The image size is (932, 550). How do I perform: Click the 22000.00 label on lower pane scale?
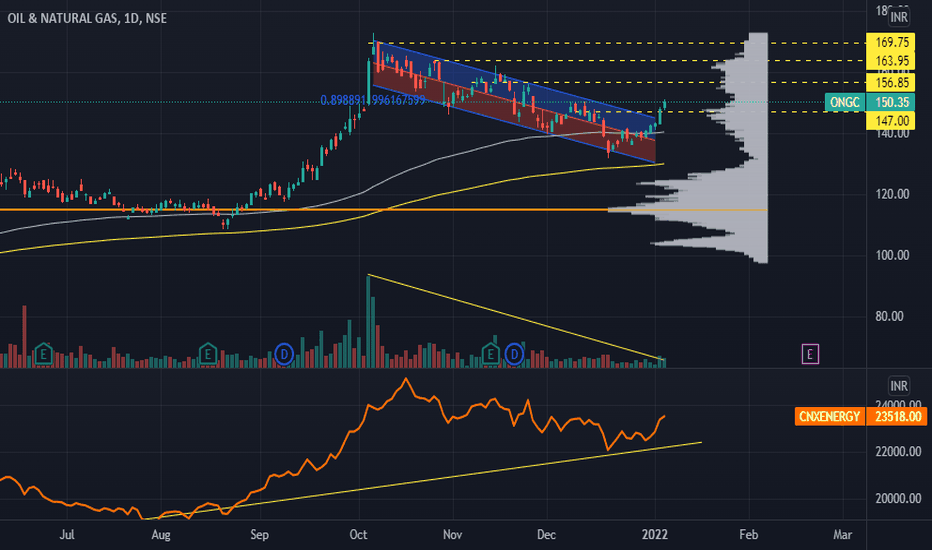tap(898, 452)
